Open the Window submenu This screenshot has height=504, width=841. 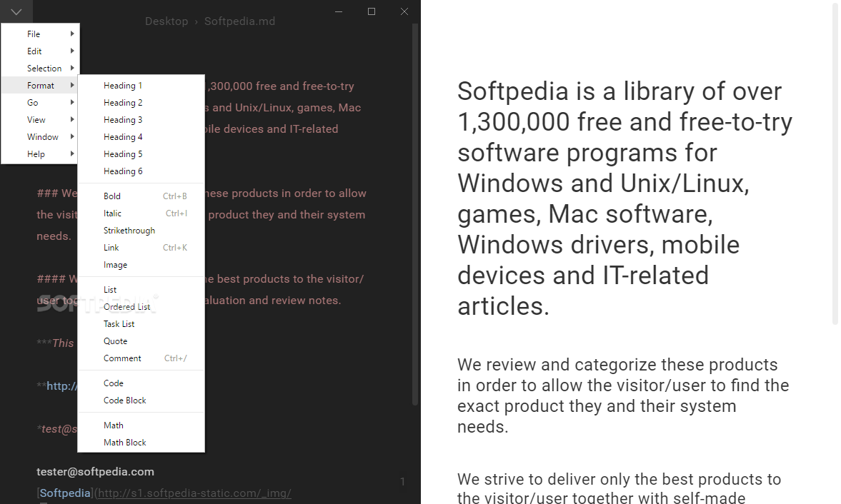[40, 136]
